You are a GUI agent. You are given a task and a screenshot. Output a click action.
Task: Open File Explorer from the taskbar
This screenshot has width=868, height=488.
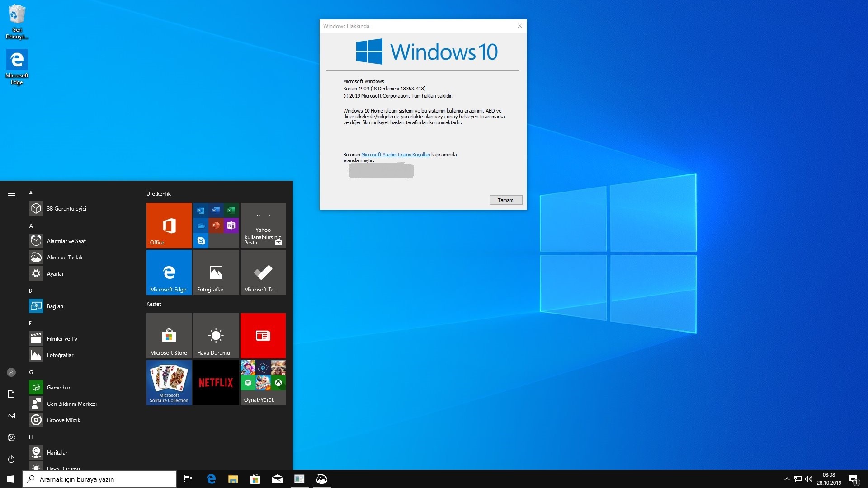233,479
